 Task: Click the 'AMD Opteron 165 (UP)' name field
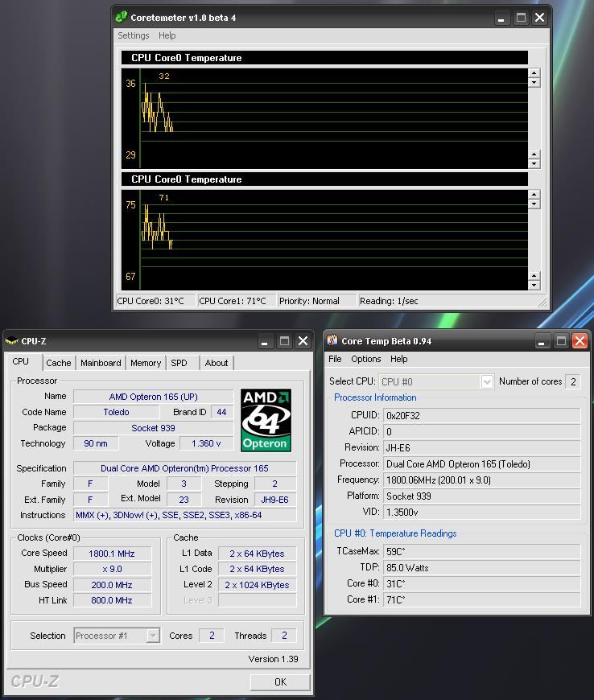click(153, 397)
